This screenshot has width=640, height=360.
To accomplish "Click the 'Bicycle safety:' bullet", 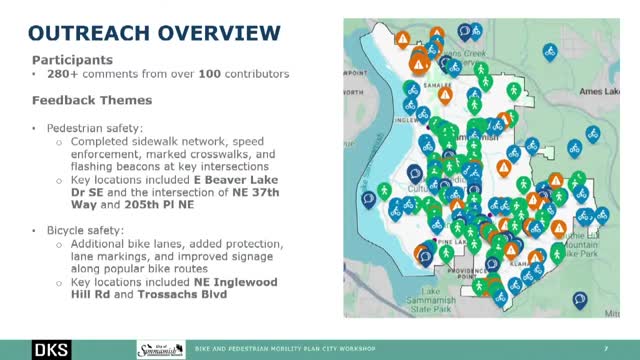I will coord(85,230).
